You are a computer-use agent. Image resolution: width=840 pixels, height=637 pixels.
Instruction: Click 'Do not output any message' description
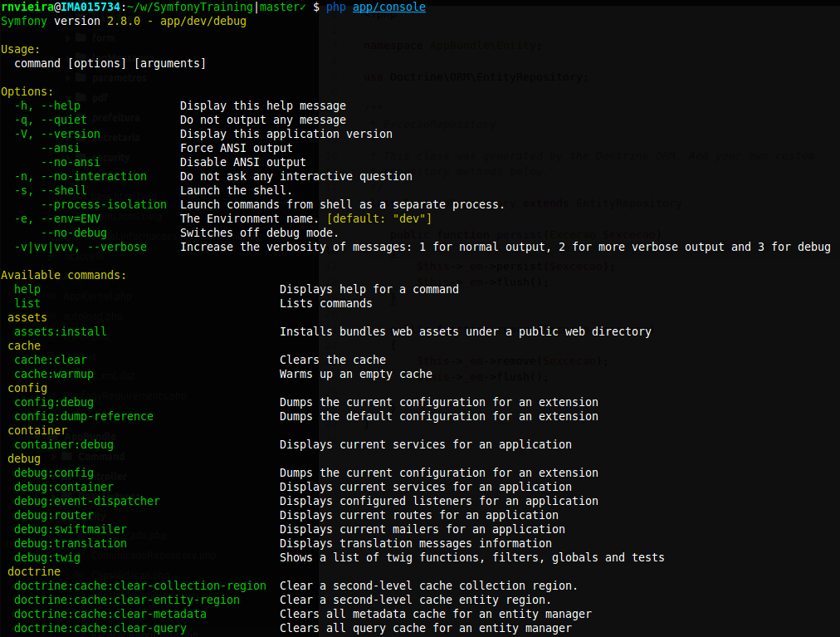pyautogui.click(x=263, y=120)
